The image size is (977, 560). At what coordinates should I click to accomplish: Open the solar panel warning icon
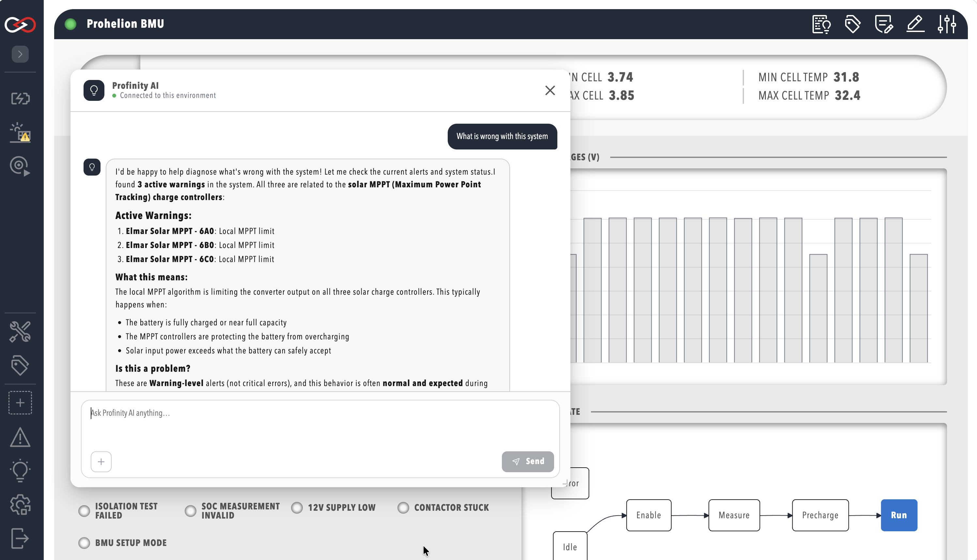tap(20, 133)
